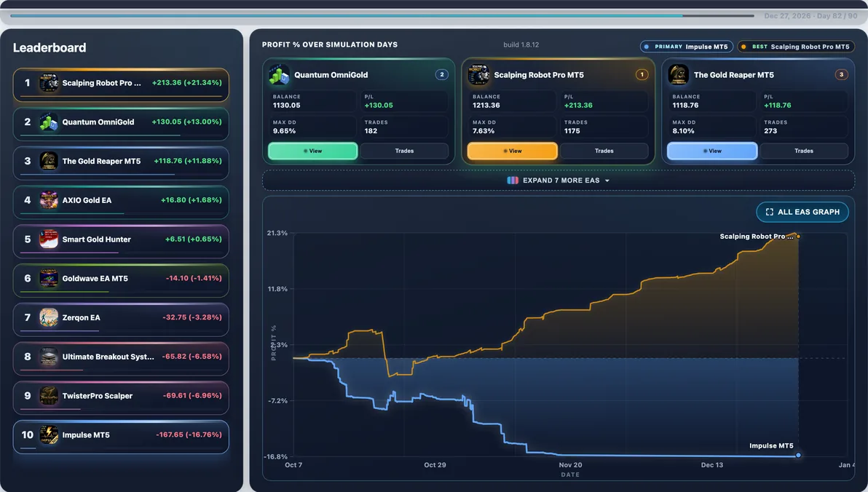The height and width of the screenshot is (492, 868).
Task: Click the Quantum OmniGold leaderboard icon
Action: (x=49, y=122)
